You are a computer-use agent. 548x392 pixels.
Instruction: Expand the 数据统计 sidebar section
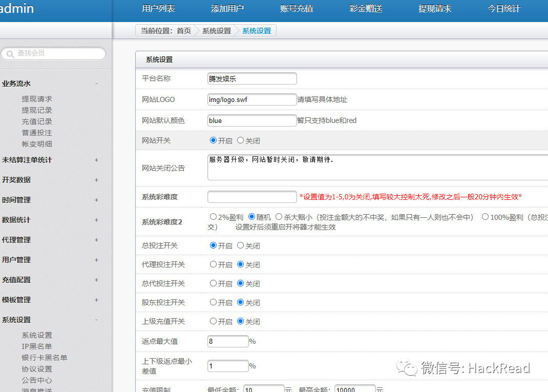click(x=96, y=220)
